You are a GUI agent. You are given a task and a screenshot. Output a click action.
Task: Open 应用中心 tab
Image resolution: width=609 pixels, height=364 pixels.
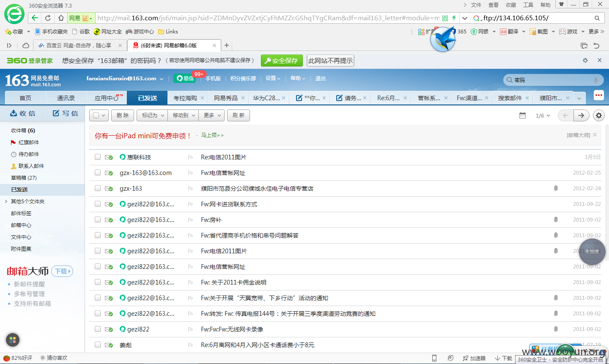tap(107, 98)
